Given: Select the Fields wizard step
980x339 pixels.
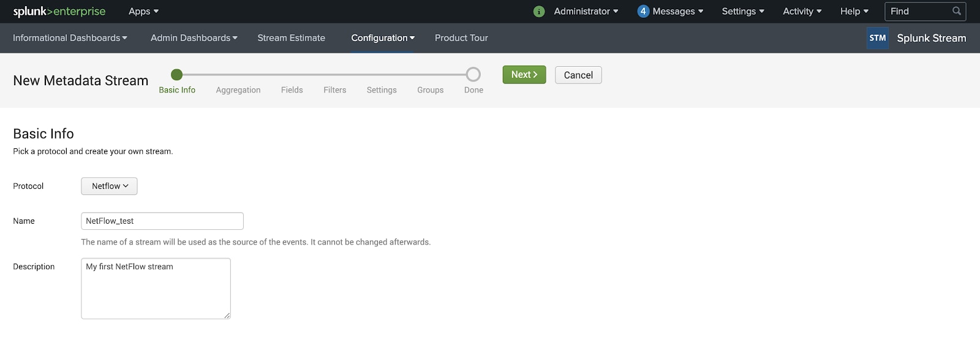Looking at the screenshot, I should click(x=292, y=90).
